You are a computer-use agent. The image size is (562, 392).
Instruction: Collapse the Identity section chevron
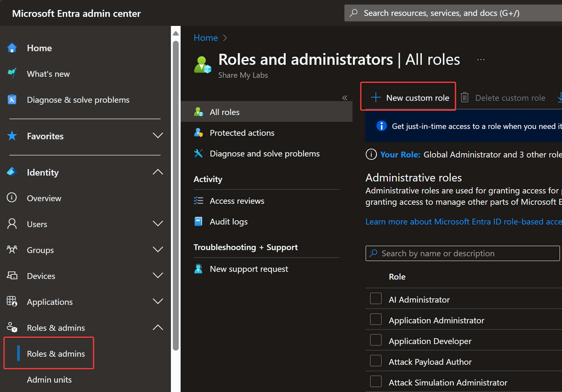pyautogui.click(x=158, y=172)
